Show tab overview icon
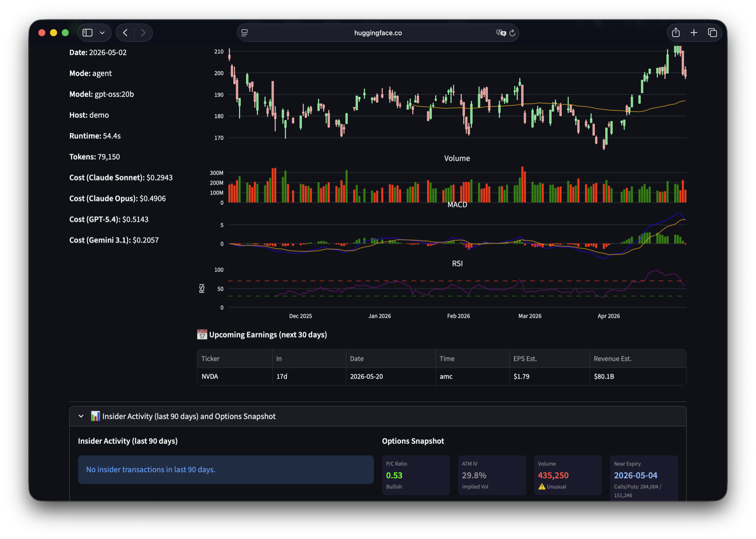The image size is (756, 539). point(712,33)
